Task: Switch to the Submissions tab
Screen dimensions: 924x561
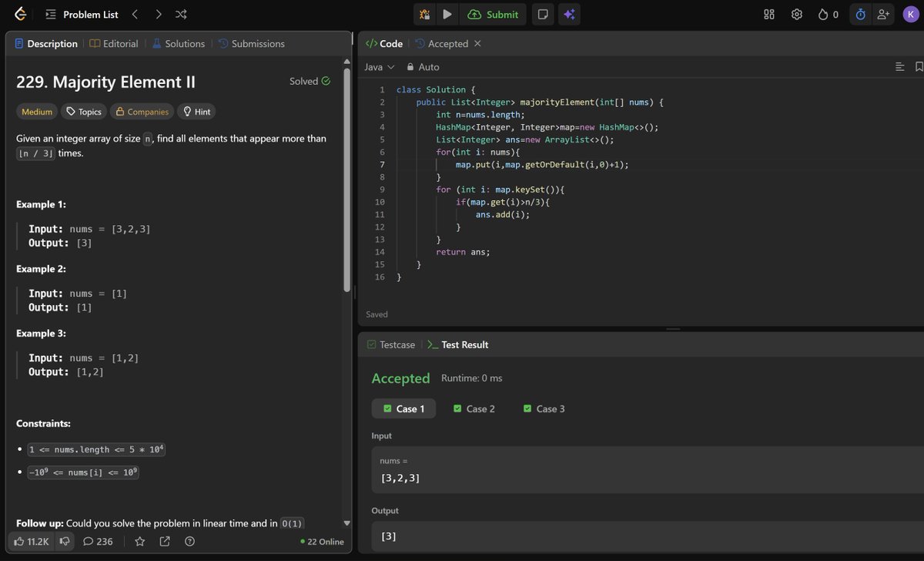Action: pos(251,44)
